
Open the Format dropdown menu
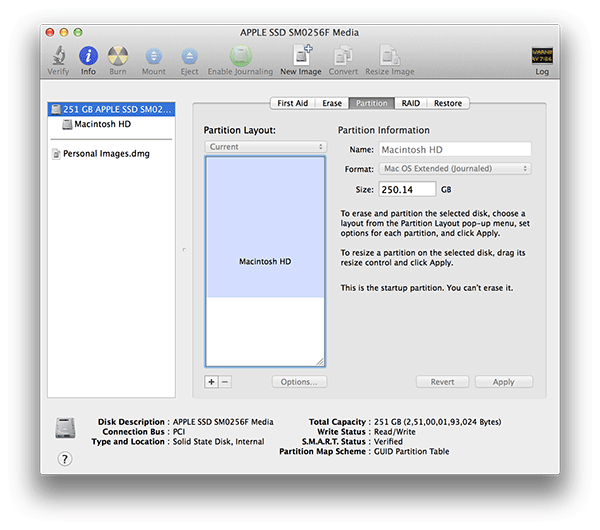pos(453,169)
